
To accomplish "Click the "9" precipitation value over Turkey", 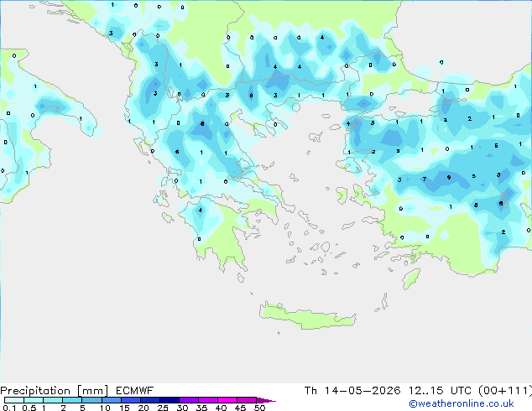I will click(449, 177).
